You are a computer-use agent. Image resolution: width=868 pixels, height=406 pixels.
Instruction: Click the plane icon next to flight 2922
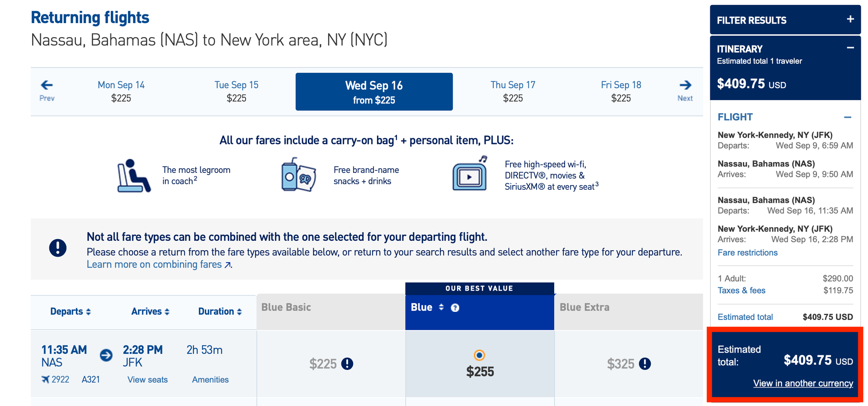pyautogui.click(x=45, y=380)
